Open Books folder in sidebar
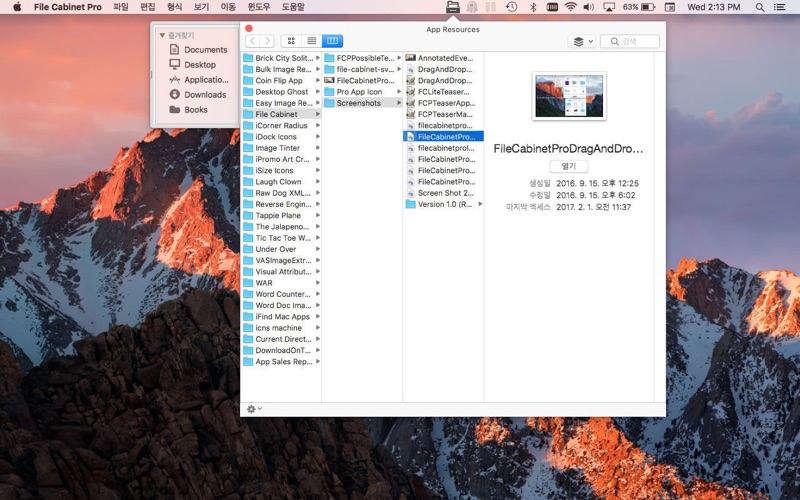The width and height of the screenshot is (800, 500). [x=189, y=110]
